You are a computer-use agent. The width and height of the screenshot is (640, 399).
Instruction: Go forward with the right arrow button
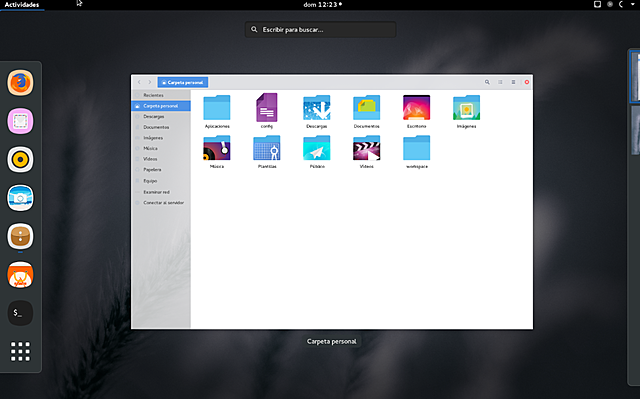[149, 82]
